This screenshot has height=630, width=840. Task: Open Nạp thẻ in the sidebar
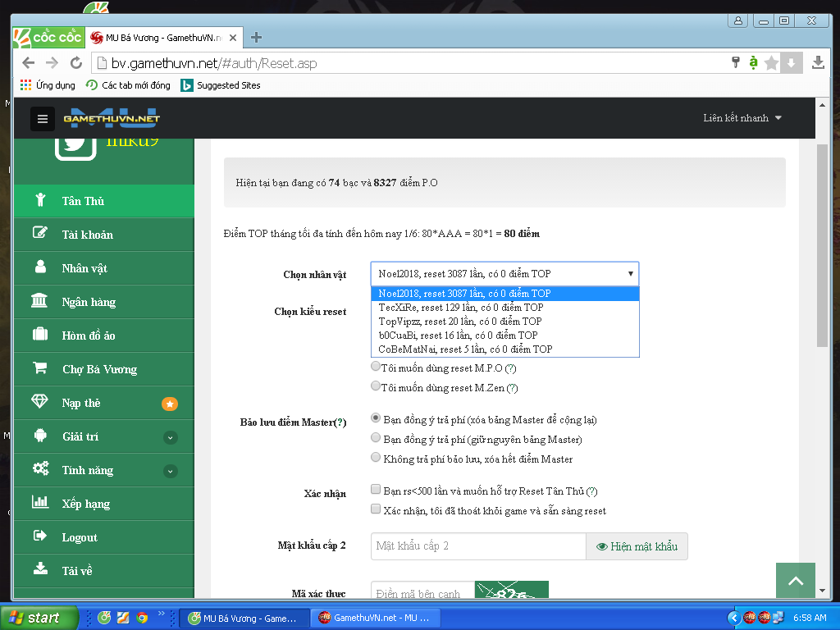(x=104, y=404)
